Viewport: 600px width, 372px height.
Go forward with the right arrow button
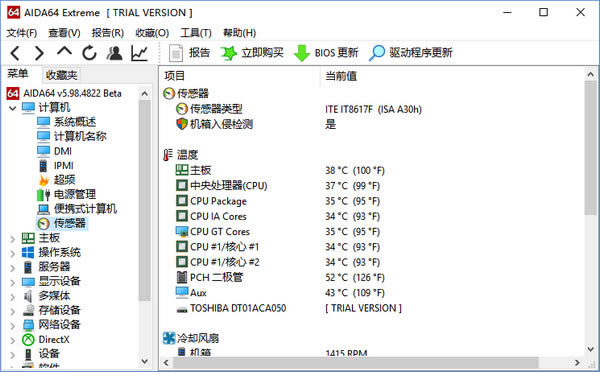click(x=39, y=53)
